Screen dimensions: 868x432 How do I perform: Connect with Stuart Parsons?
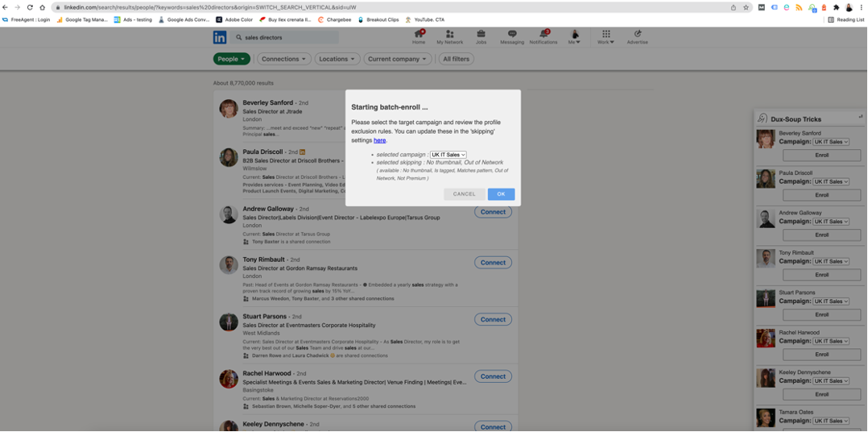(493, 320)
